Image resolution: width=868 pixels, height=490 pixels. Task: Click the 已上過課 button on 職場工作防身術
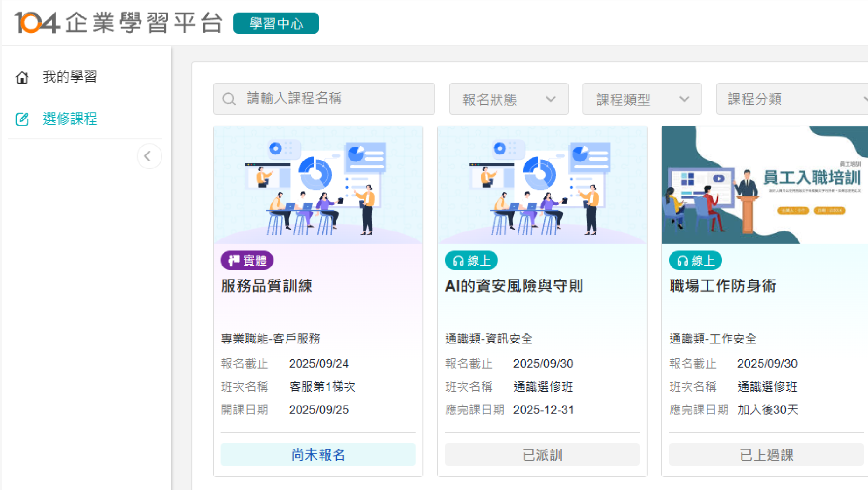[x=766, y=455]
